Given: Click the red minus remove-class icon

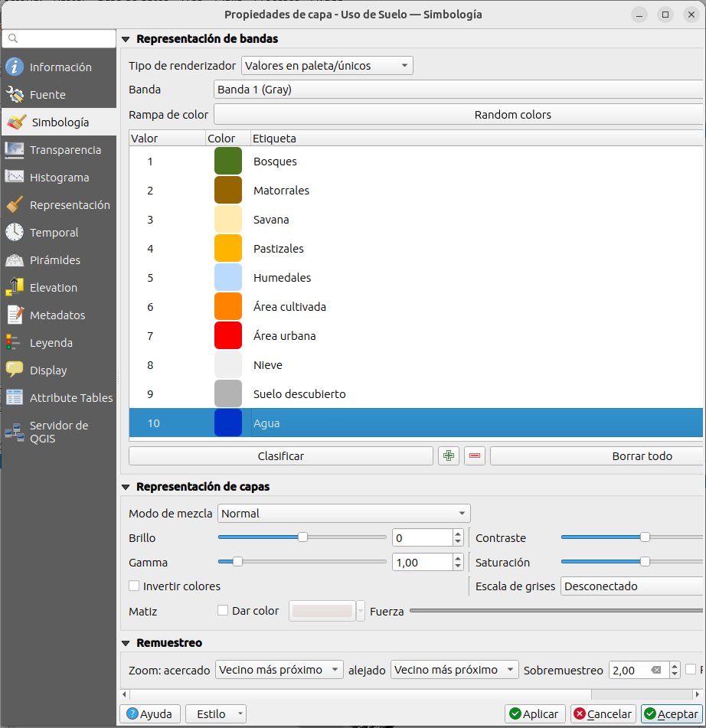Looking at the screenshot, I should [476, 456].
